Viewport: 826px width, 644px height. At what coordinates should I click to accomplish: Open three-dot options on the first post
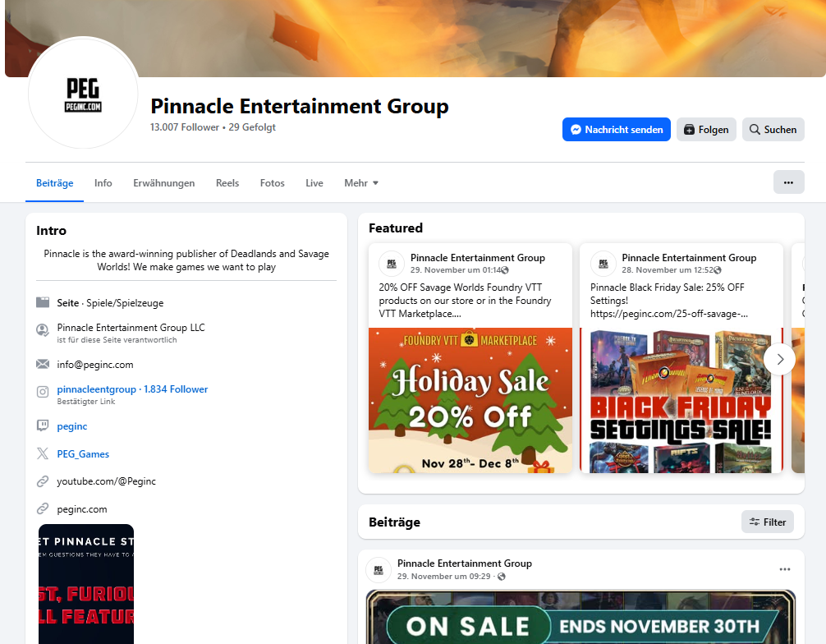click(x=784, y=569)
